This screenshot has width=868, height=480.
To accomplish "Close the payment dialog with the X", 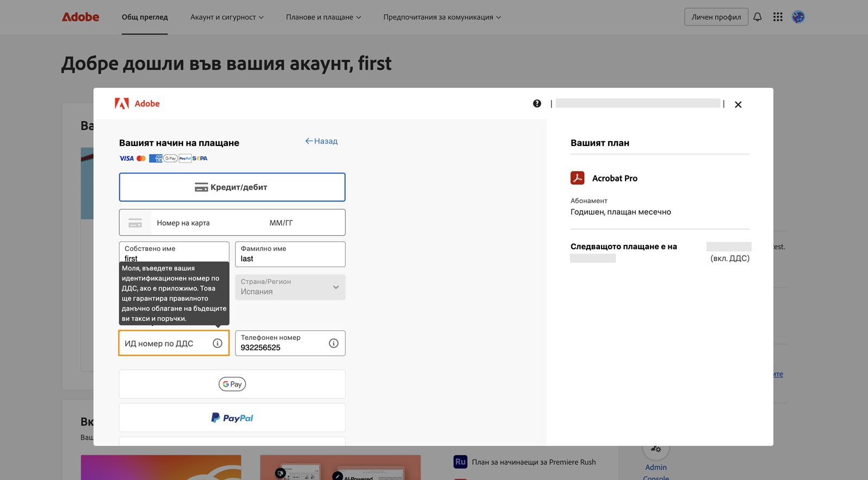I will click(738, 104).
